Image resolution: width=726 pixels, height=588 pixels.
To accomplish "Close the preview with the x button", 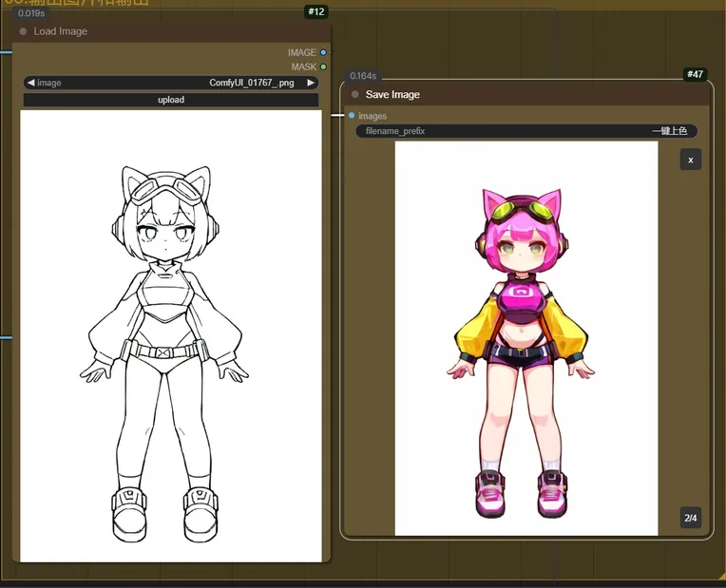I will (691, 160).
